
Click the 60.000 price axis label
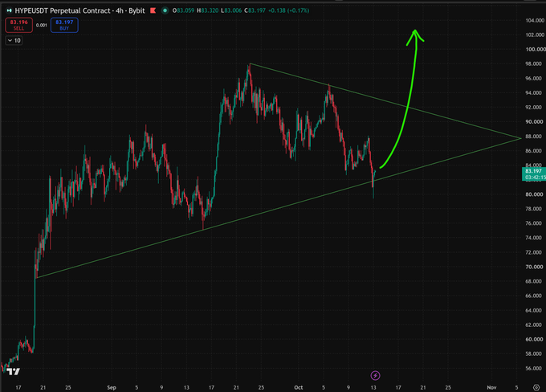point(533,339)
